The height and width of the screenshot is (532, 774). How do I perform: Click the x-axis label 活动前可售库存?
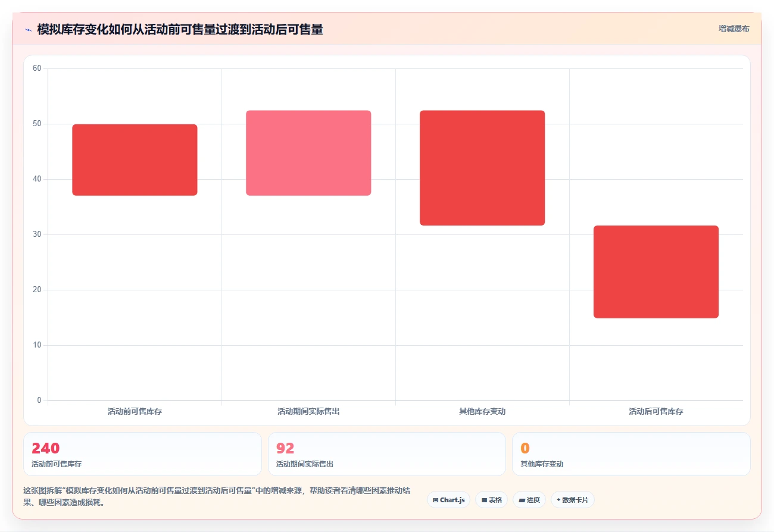[x=135, y=411]
